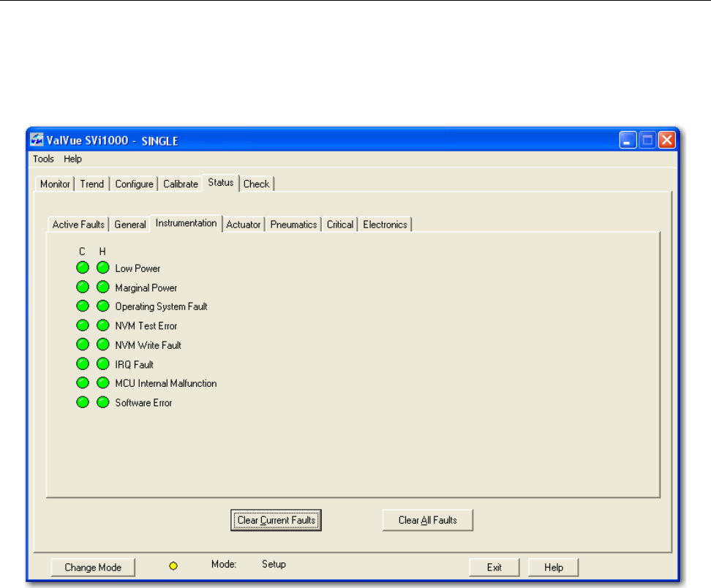Click the Help button at bottom
Image resolution: width=711 pixels, height=588 pixels.
pyautogui.click(x=554, y=567)
